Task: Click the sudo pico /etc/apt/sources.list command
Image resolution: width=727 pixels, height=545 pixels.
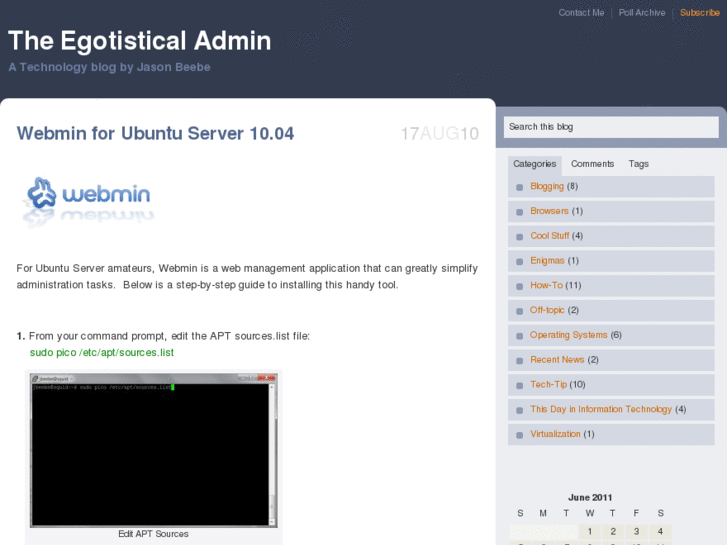Action: (102, 353)
